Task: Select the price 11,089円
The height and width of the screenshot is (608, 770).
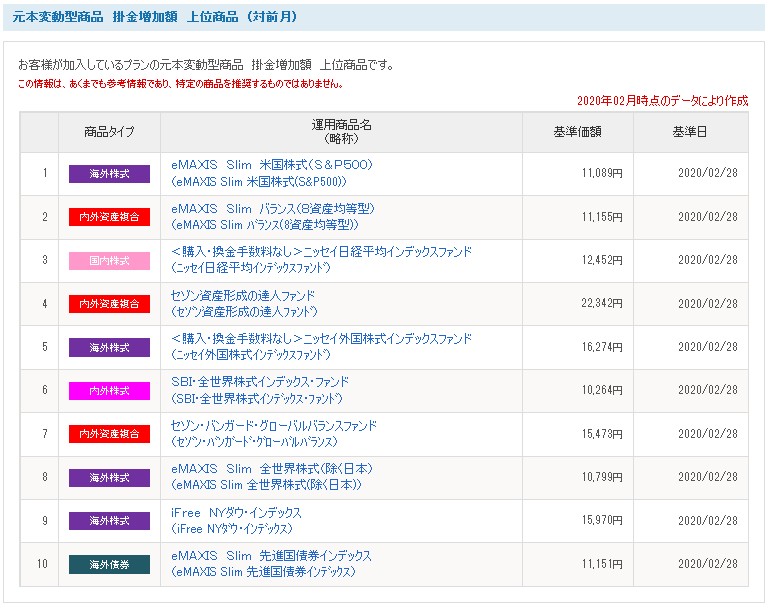Action: pos(602,173)
